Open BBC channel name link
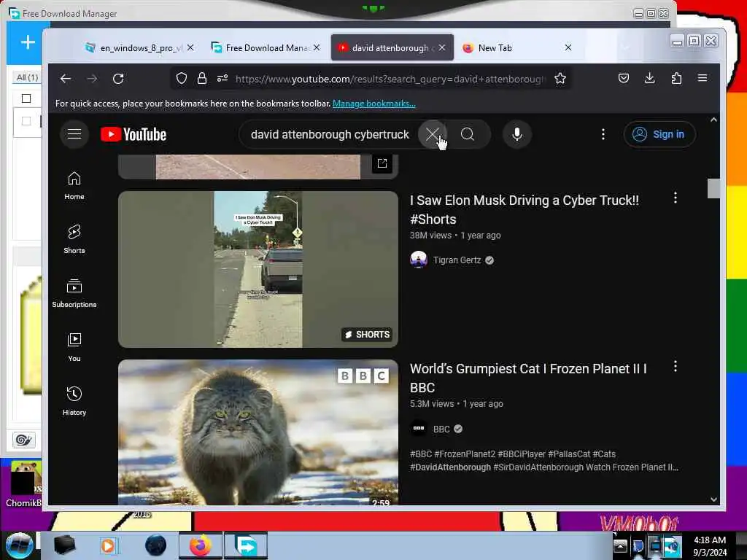The width and height of the screenshot is (747, 560). tap(441, 429)
